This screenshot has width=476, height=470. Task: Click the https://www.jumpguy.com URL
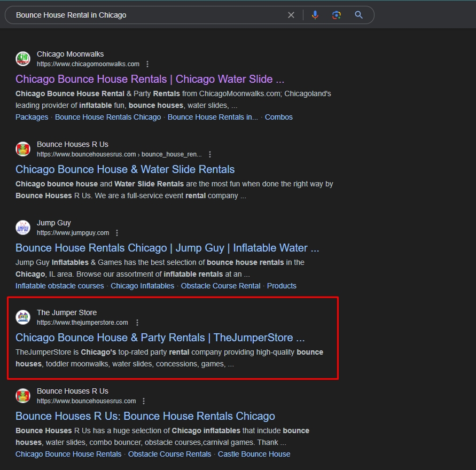coord(73,233)
